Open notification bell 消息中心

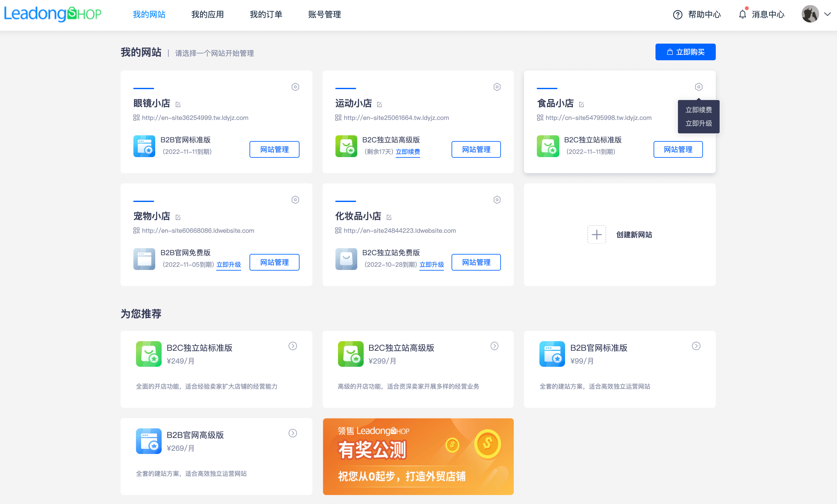(743, 14)
